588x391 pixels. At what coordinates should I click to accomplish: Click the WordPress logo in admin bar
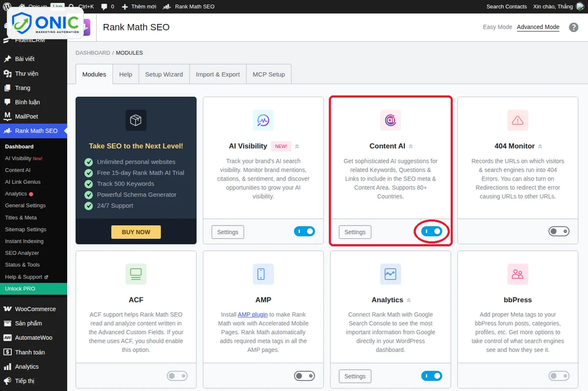8,6
